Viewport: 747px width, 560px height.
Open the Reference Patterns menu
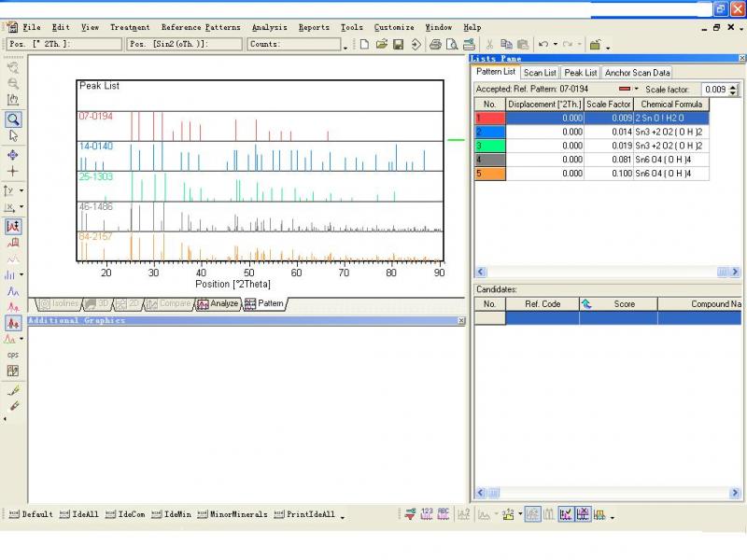200,27
